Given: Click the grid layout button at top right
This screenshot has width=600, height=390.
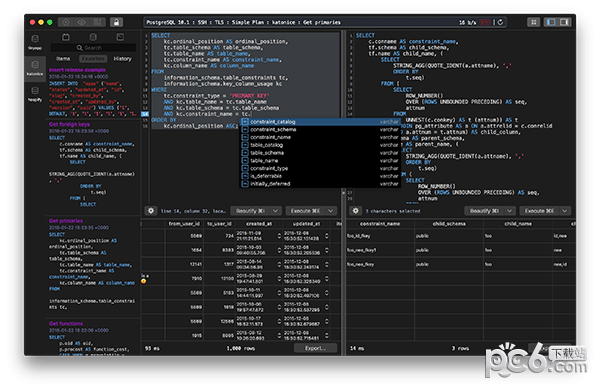Looking at the screenshot, I should [533, 22].
